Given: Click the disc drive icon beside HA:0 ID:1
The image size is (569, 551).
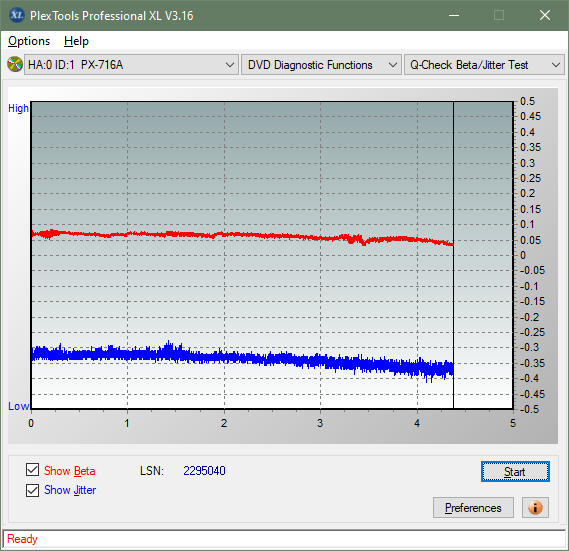Looking at the screenshot, I should click(x=15, y=65).
